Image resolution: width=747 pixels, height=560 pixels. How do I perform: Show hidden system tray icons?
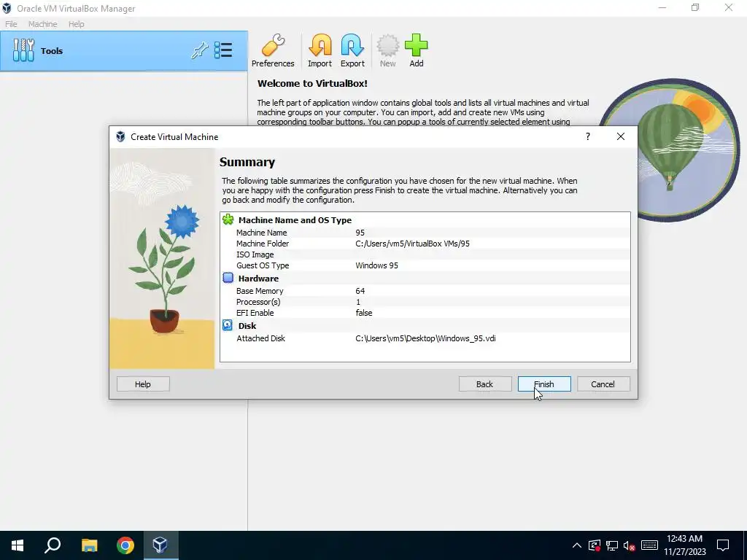[x=576, y=545]
